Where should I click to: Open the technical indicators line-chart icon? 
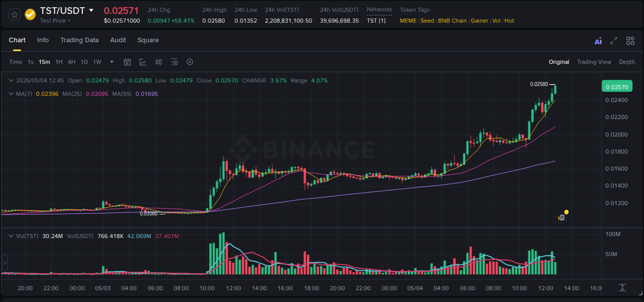tap(143, 62)
